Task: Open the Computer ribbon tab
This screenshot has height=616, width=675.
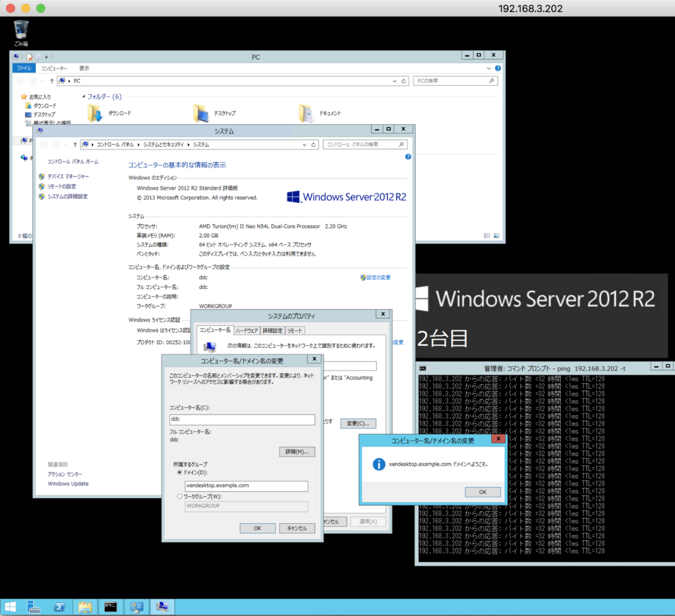Action: [x=54, y=68]
